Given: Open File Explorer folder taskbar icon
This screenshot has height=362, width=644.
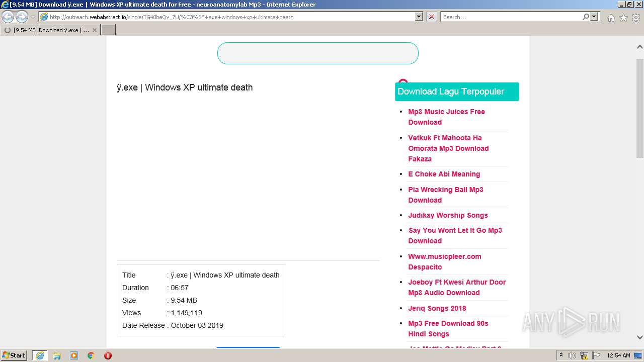Looking at the screenshot, I should 57,355.
